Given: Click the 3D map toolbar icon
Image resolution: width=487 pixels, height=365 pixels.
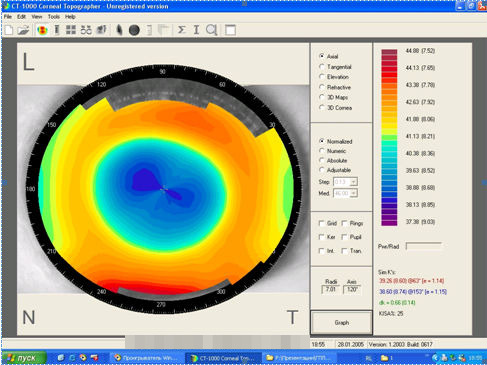Looking at the screenshot, I should (x=101, y=30).
